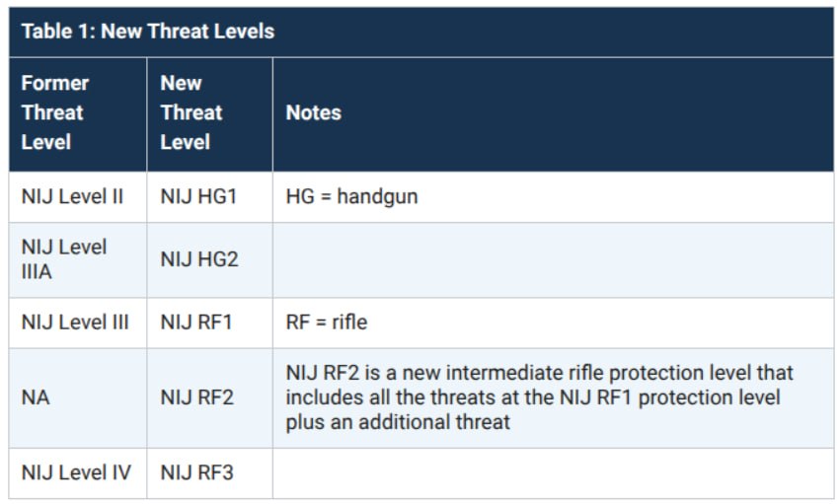Select the 'NIJ Level IIIA' cell
Screen dimensions: 839x504
pyautogui.click(x=78, y=259)
